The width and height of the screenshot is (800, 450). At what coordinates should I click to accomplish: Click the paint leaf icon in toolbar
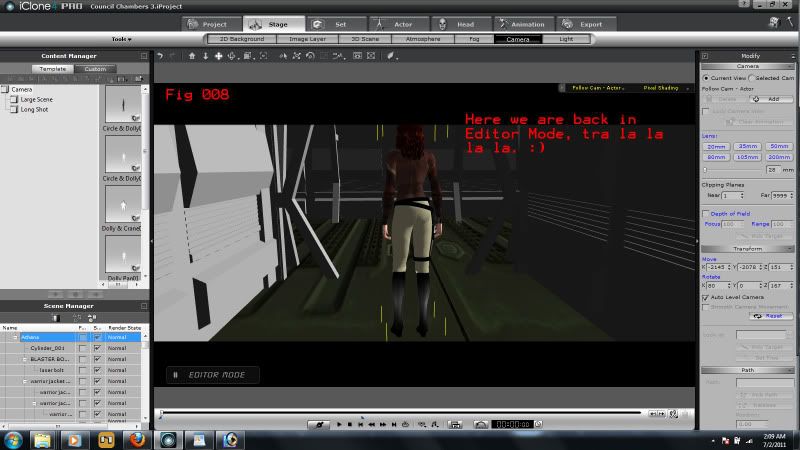click(x=390, y=56)
